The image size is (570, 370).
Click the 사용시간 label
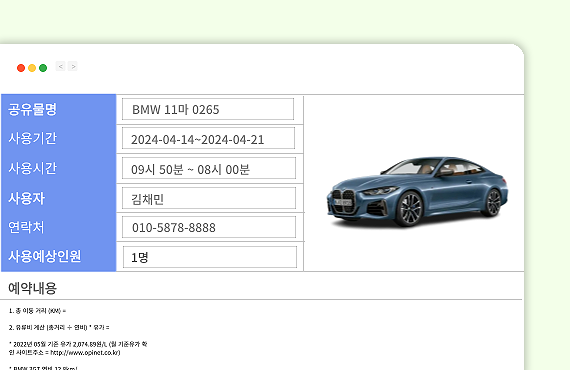[x=32, y=168]
